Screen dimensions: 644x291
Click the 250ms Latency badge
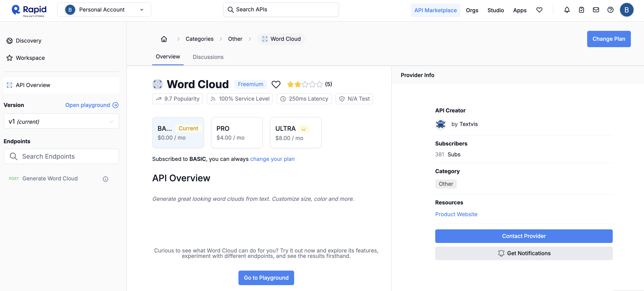[x=304, y=99]
